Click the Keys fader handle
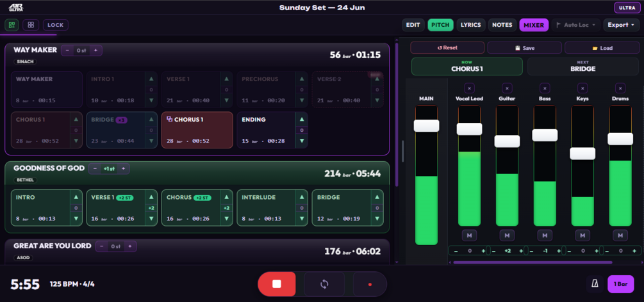The width and height of the screenshot is (644, 302). pos(582,154)
